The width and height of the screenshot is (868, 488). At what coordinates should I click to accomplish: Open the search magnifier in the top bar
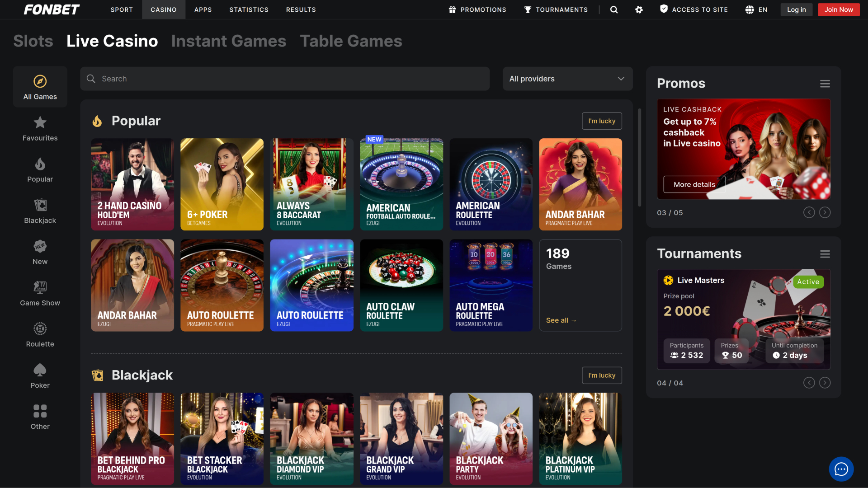point(613,9)
